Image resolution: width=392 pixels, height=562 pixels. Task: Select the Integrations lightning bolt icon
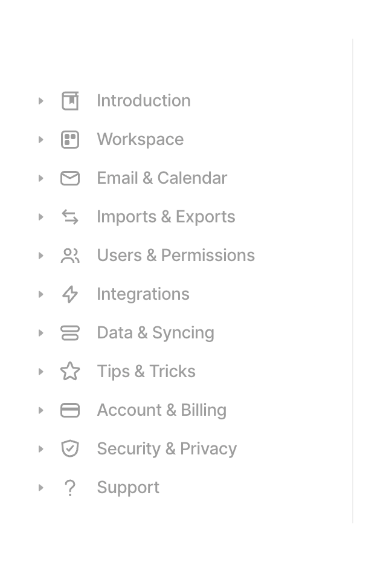pyautogui.click(x=70, y=294)
